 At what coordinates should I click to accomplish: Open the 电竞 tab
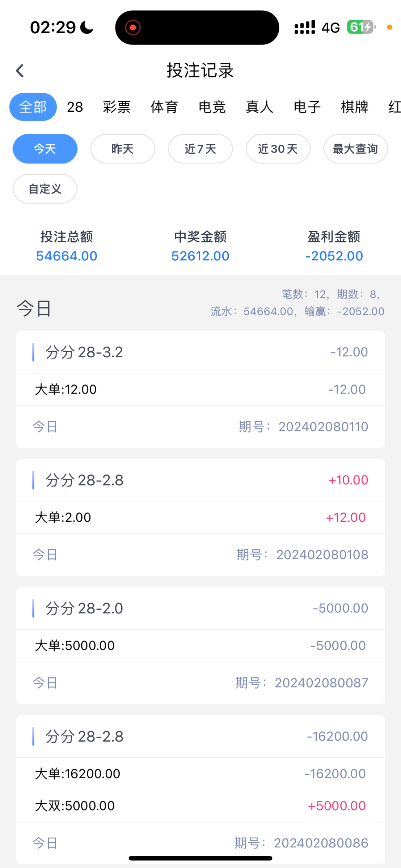coord(212,107)
